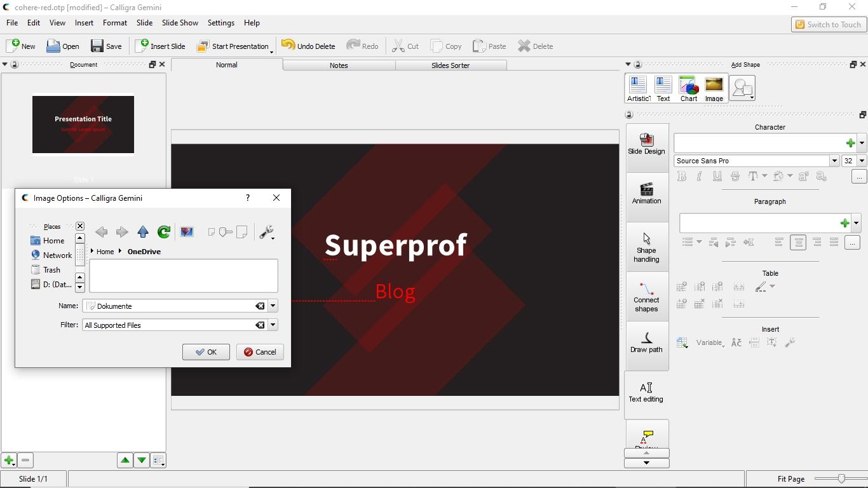Toggle Strikethrough character formatting
Image resolution: width=868 pixels, height=488 pixels.
pos(735,177)
